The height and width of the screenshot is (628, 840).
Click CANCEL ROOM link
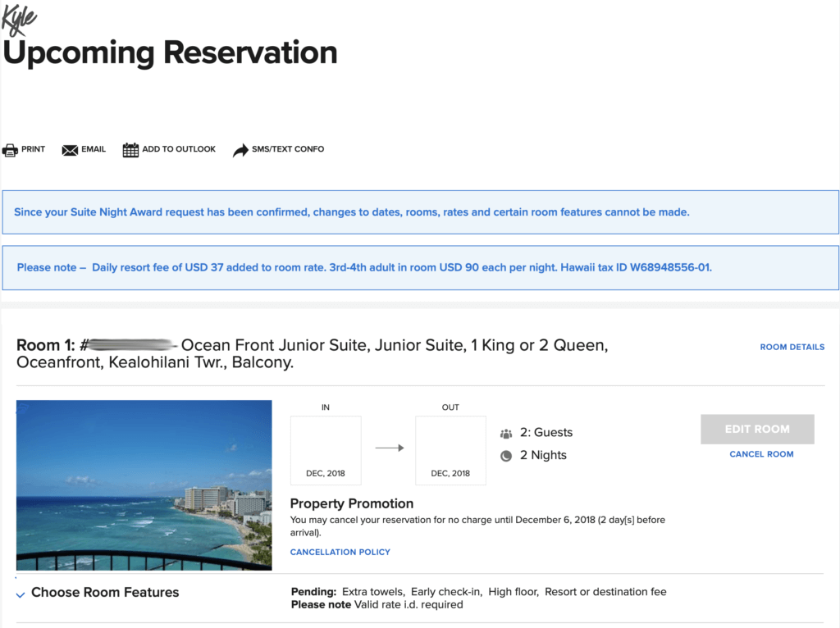tap(761, 454)
